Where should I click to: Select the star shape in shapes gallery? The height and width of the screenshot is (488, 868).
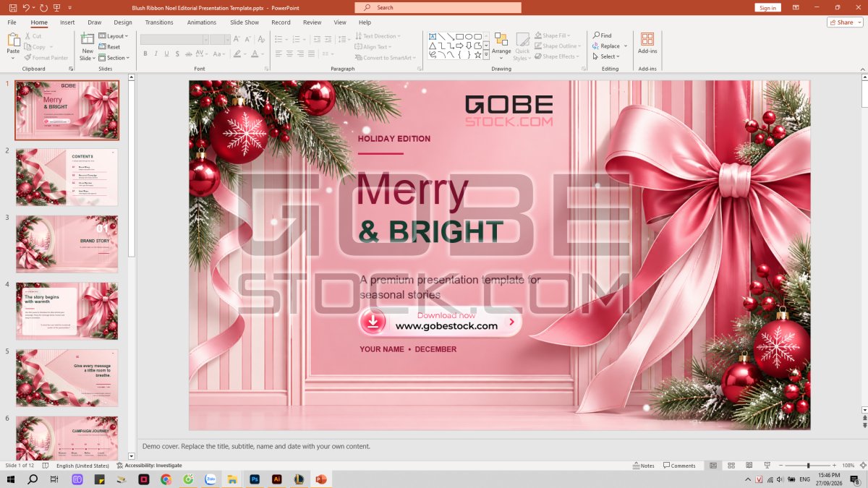coord(477,54)
